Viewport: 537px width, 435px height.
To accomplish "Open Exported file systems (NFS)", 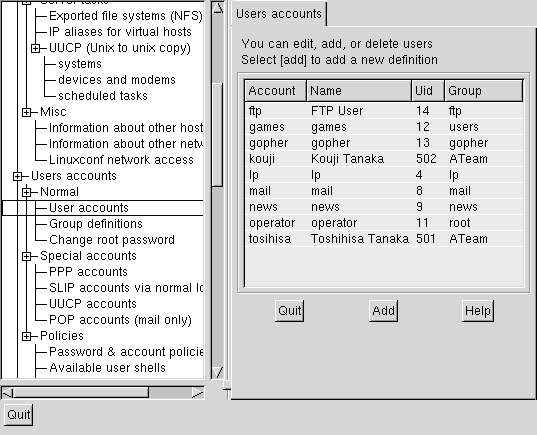I will (126, 16).
